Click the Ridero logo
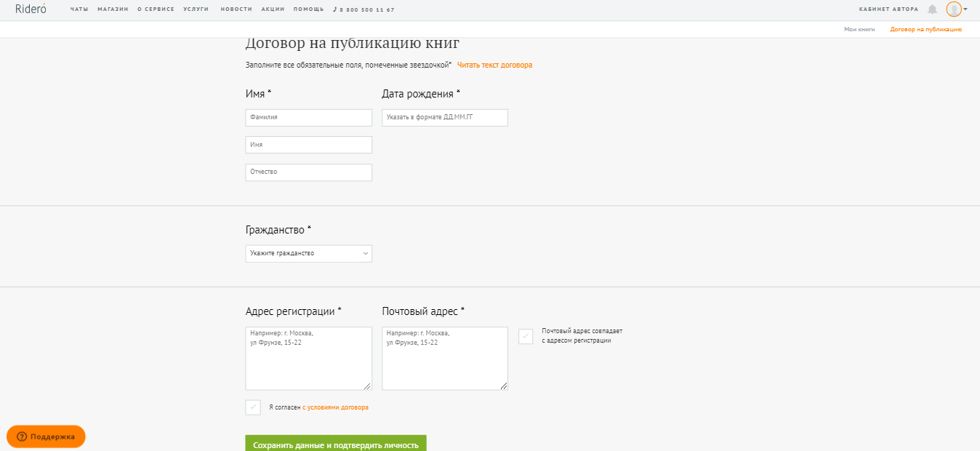The width and height of the screenshot is (980, 451). point(31,9)
